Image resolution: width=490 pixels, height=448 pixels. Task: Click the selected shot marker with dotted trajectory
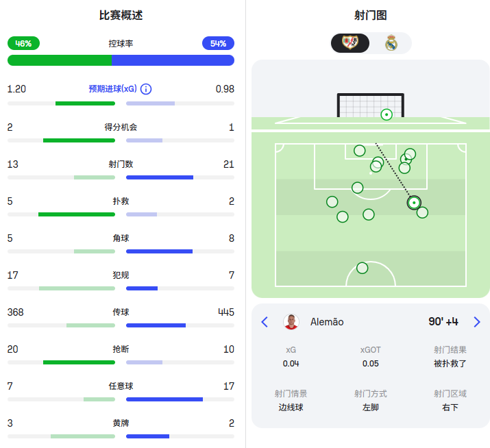414,203
